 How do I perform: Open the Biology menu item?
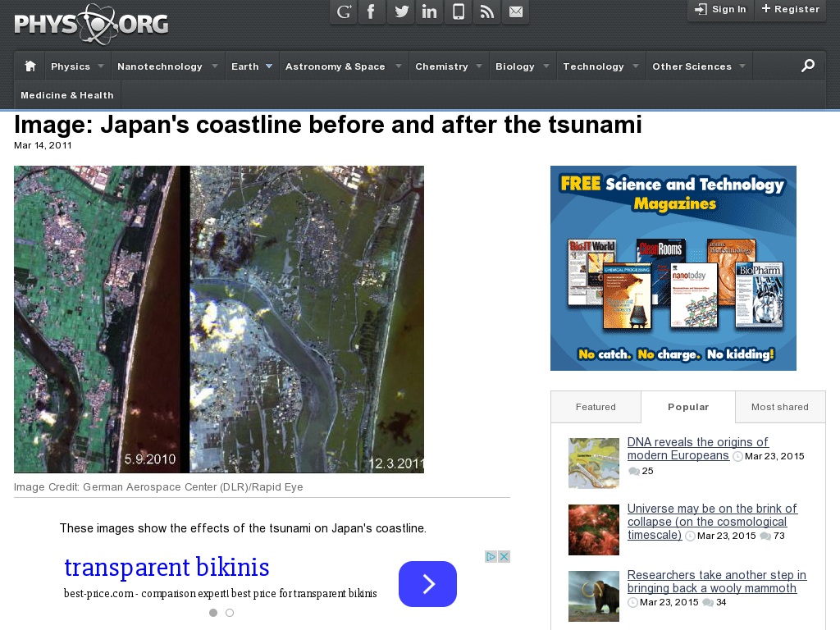[515, 66]
